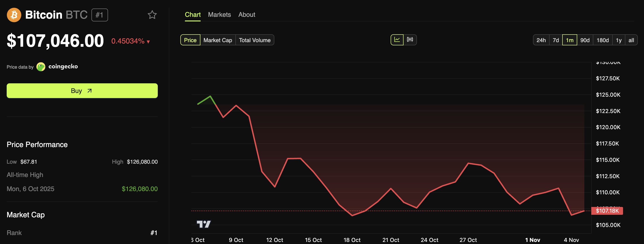The image size is (644, 244).
Task: Select the 1y time range
Action: (619, 40)
